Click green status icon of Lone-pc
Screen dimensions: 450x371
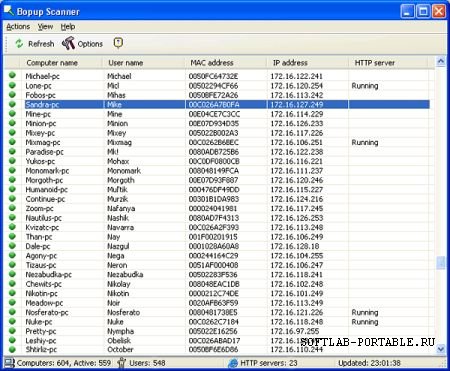[x=12, y=85]
